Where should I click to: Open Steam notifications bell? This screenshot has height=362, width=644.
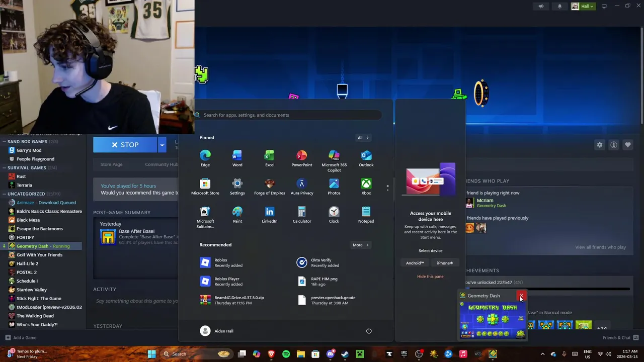click(x=559, y=6)
